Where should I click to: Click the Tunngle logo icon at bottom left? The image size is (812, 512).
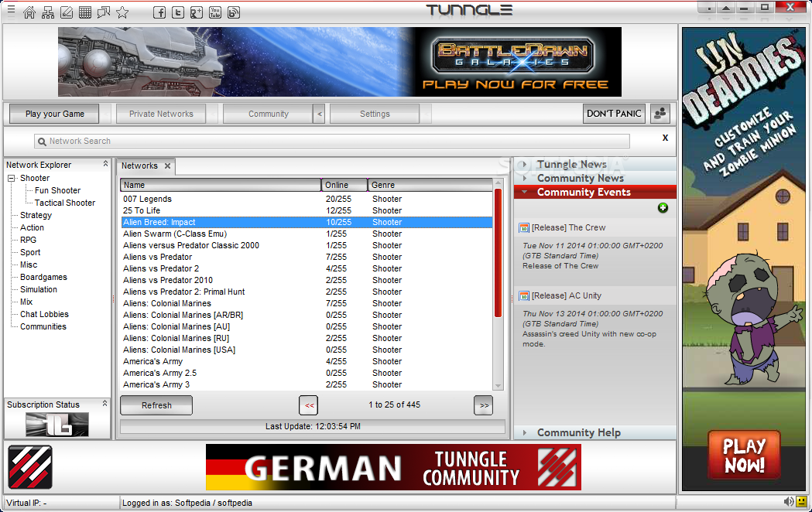point(30,467)
